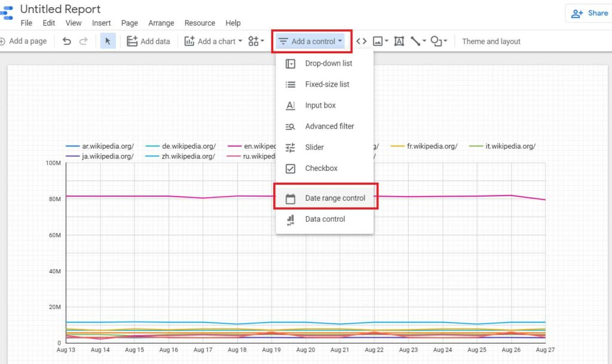612x364 pixels.
Task: Click the Share button
Action: 589,13
